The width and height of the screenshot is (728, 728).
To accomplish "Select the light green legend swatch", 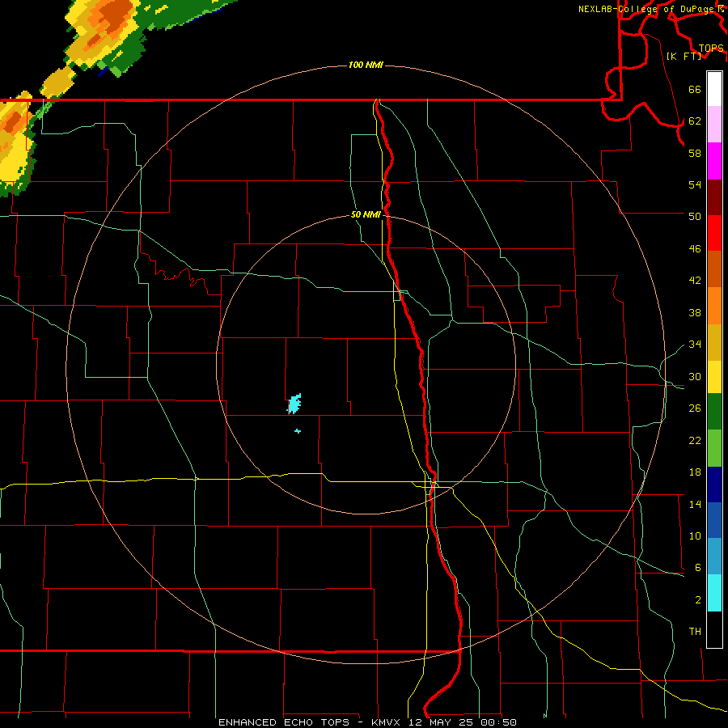I will point(714,448).
